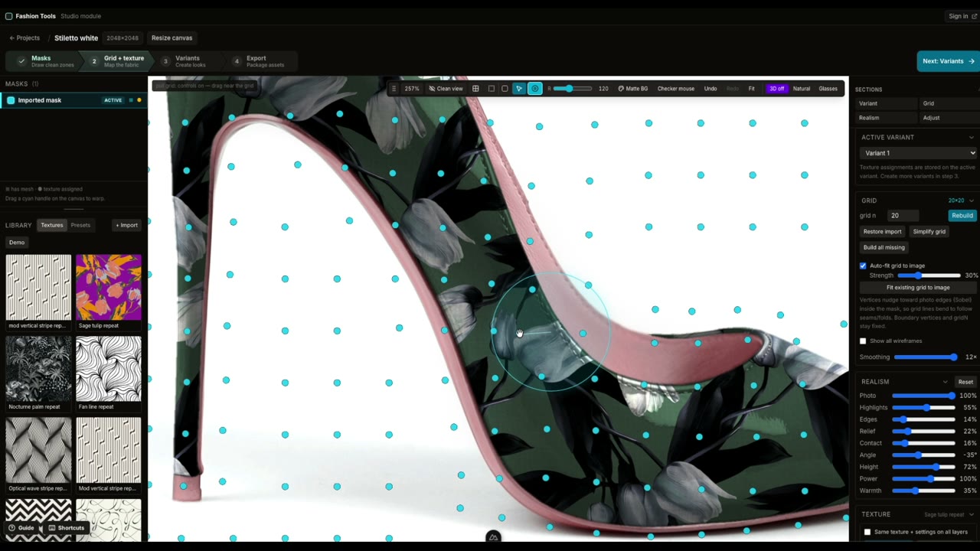
Task: Adjust the auto-fit Strength slider
Action: click(x=929, y=275)
